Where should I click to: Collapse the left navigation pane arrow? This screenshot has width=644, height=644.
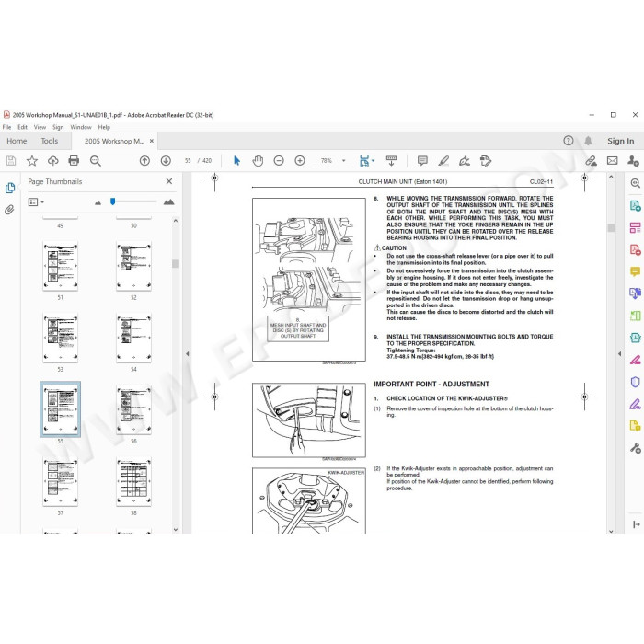pyautogui.click(x=188, y=353)
